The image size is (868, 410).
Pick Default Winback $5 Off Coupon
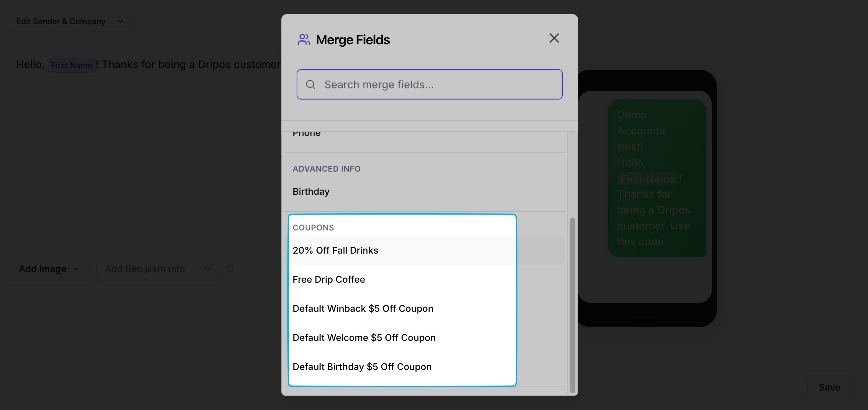(x=362, y=309)
